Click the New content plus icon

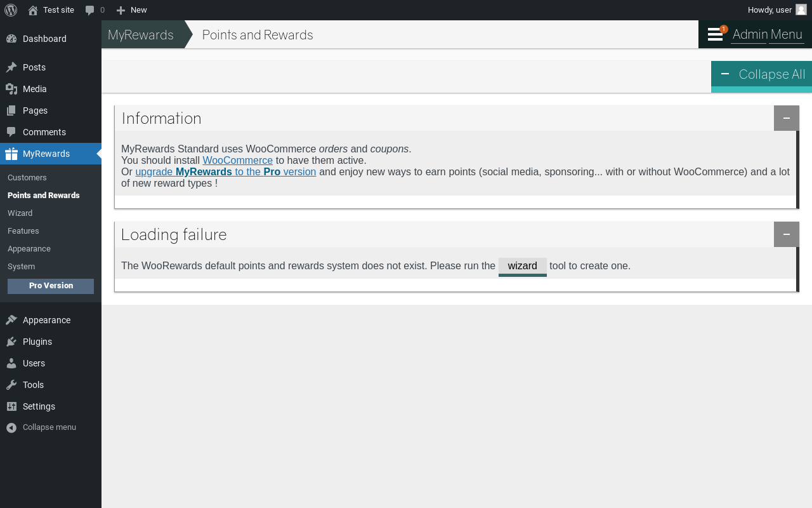pyautogui.click(x=121, y=10)
